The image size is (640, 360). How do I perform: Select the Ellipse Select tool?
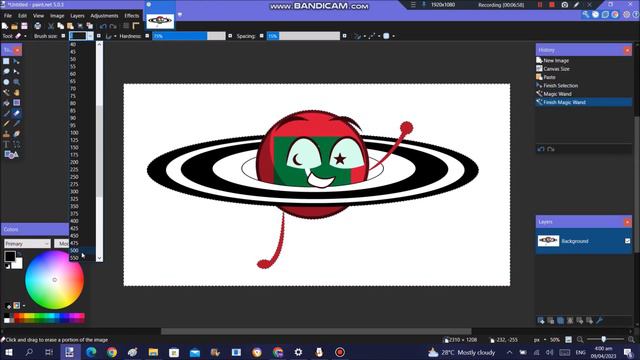(x=6, y=82)
